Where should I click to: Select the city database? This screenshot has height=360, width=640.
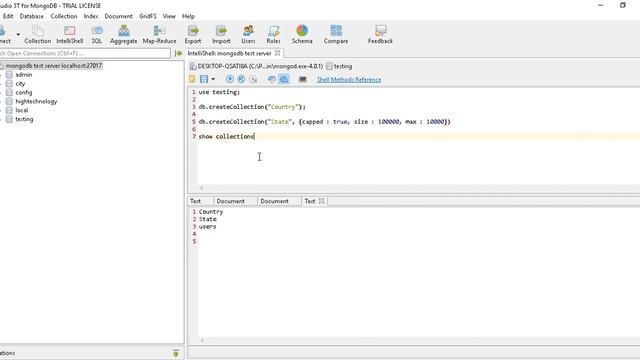point(20,84)
